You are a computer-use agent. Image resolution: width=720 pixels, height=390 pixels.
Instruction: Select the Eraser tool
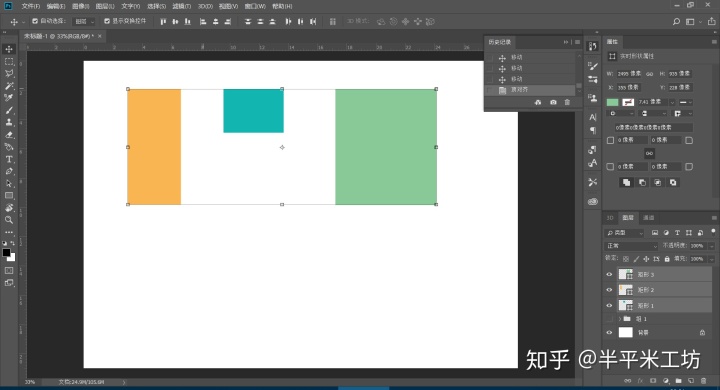(x=9, y=135)
